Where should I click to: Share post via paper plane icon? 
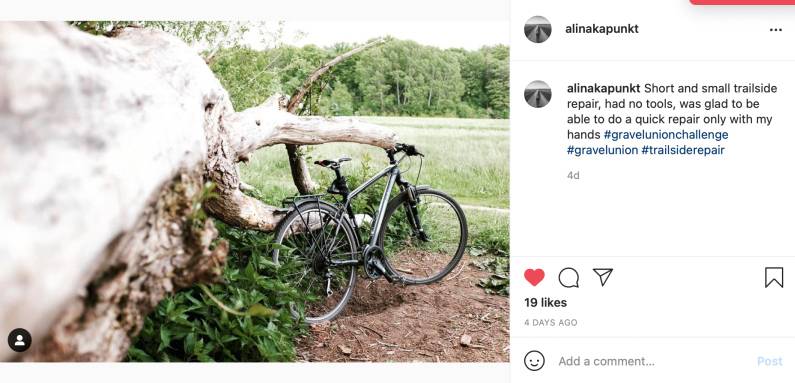[x=603, y=277]
